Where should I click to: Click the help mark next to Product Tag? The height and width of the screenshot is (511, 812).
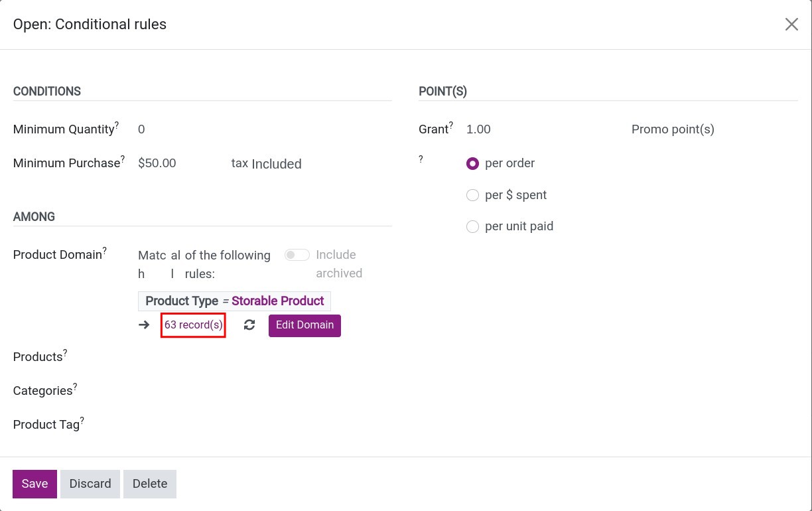point(82,420)
